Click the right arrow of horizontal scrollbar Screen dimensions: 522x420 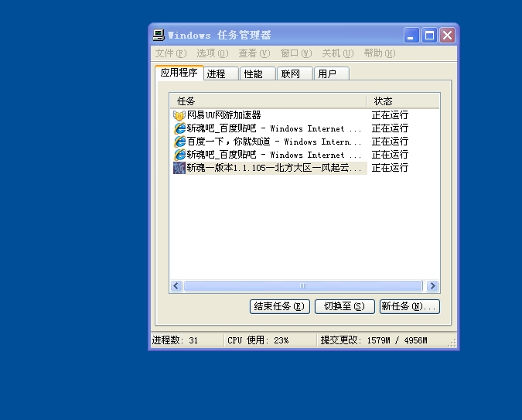(x=432, y=285)
